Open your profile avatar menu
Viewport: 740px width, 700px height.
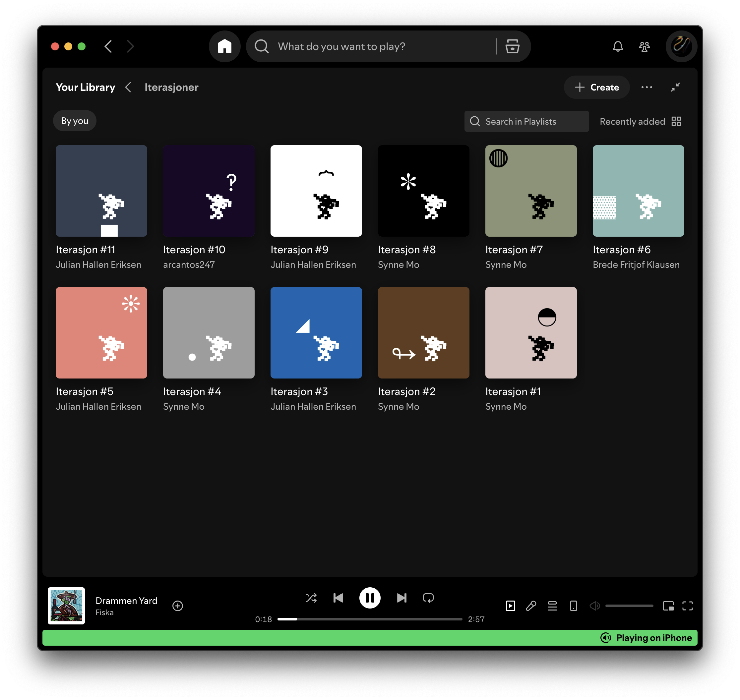pos(681,46)
